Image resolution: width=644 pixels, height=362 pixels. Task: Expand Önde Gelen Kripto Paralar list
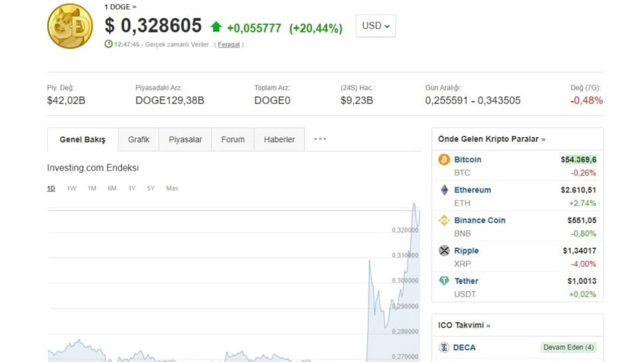pyautogui.click(x=491, y=139)
